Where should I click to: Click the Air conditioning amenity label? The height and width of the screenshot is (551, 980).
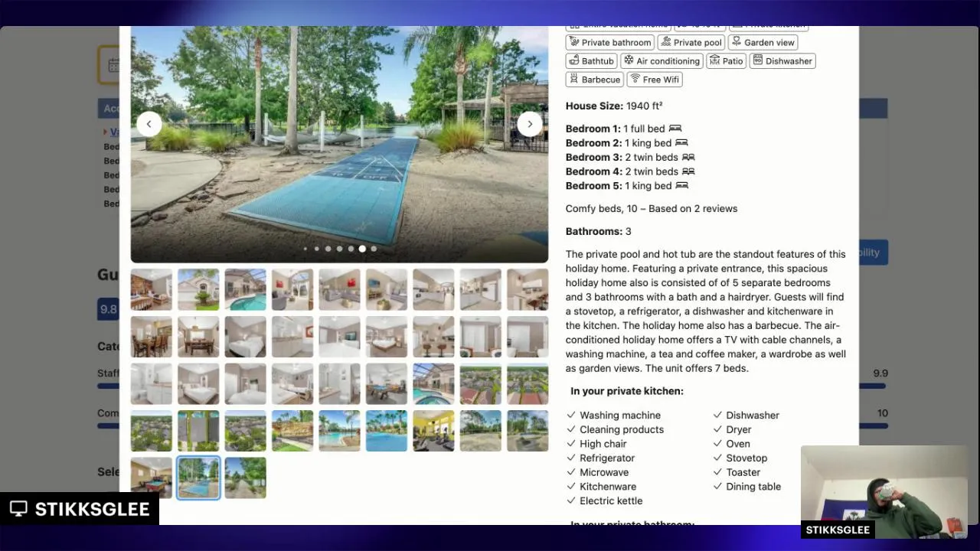click(x=668, y=61)
